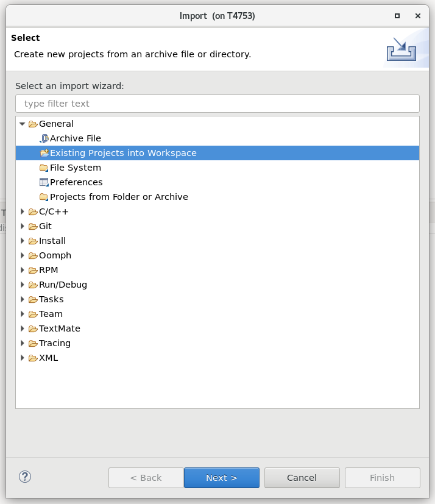Collapse the General category
The height and width of the screenshot is (504, 435).
(x=22, y=124)
